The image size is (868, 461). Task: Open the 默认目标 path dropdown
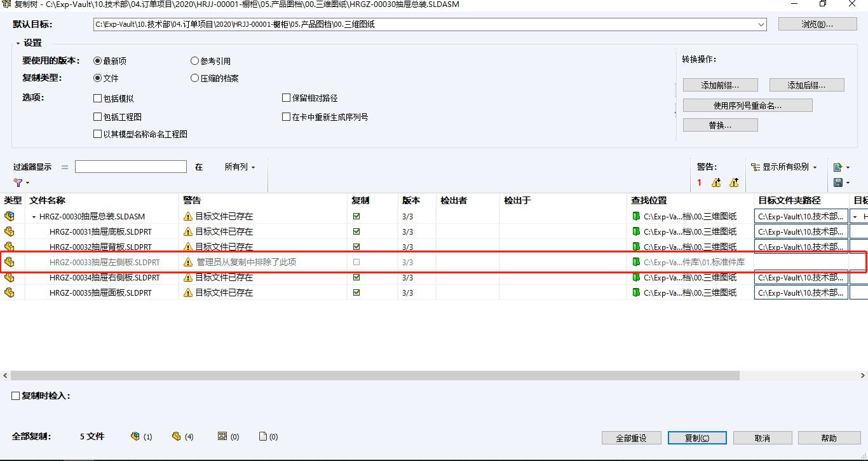[760, 24]
